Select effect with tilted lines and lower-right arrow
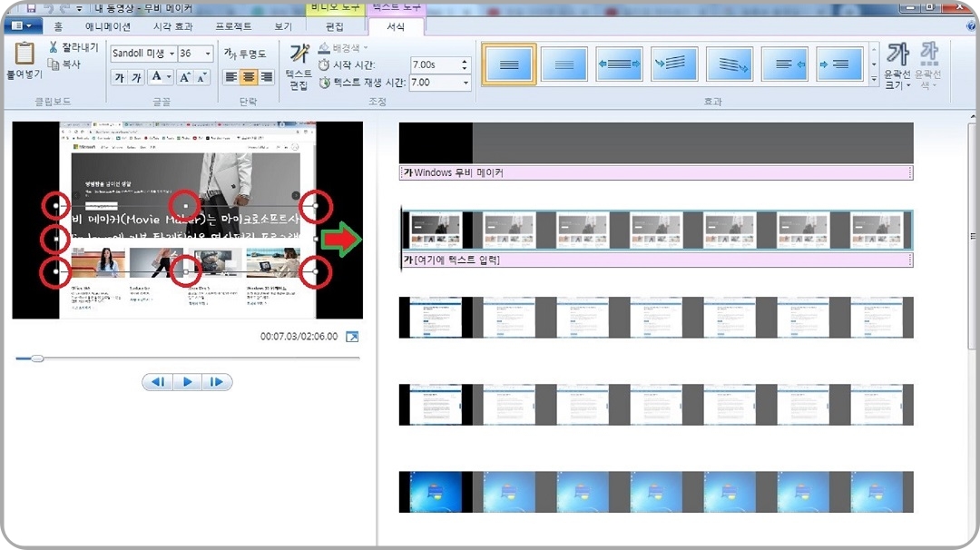This screenshot has height=550, width=980. (x=729, y=64)
